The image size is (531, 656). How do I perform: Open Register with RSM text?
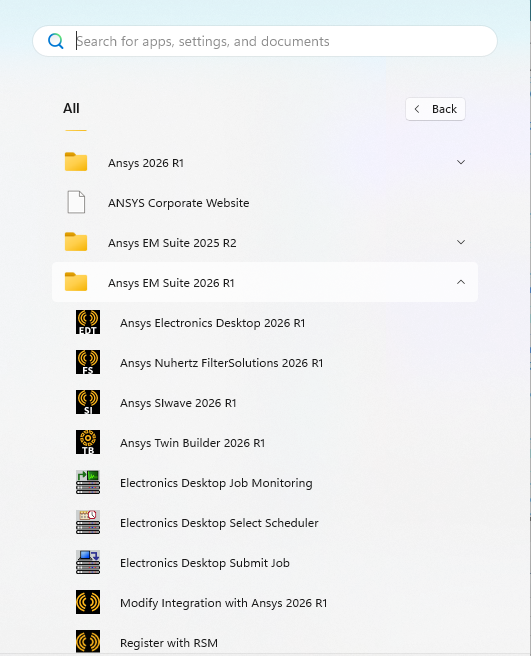(169, 643)
